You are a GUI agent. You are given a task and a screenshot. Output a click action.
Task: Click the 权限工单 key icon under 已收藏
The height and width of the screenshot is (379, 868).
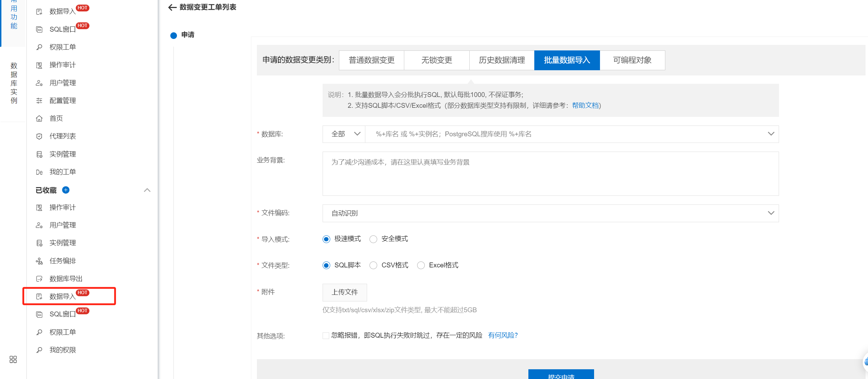pos(39,332)
